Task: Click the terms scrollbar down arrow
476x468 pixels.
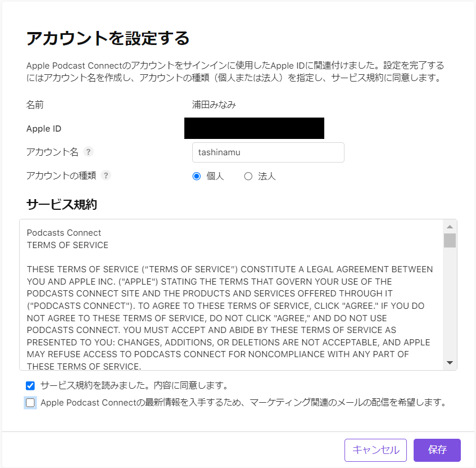Action: coord(450,363)
